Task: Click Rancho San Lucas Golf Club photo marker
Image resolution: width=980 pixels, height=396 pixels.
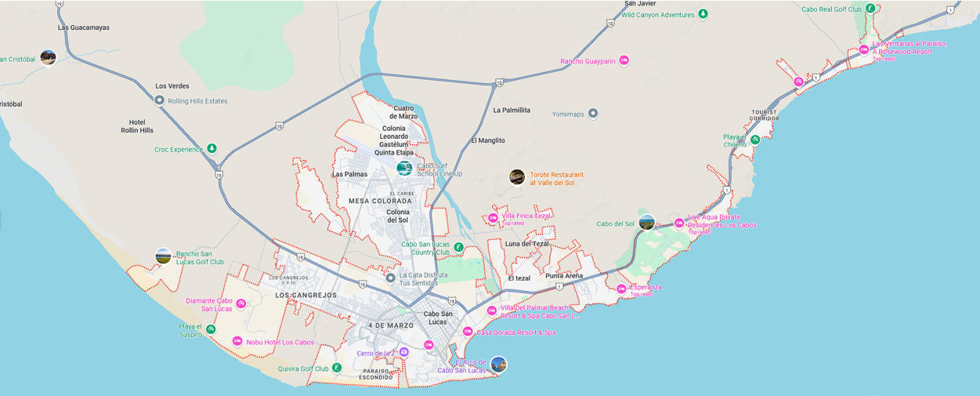Action: (x=163, y=256)
